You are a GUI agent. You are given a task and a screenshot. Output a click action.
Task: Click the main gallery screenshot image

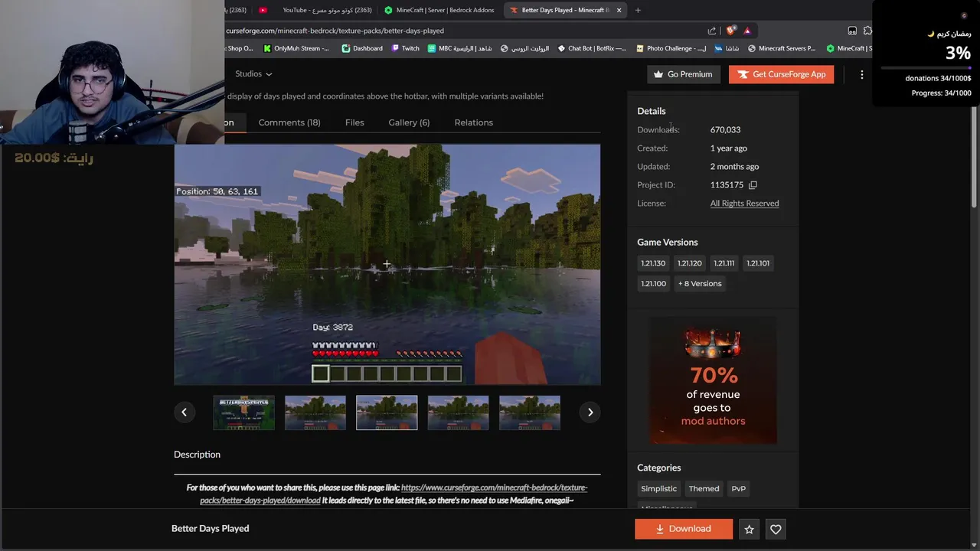(387, 264)
